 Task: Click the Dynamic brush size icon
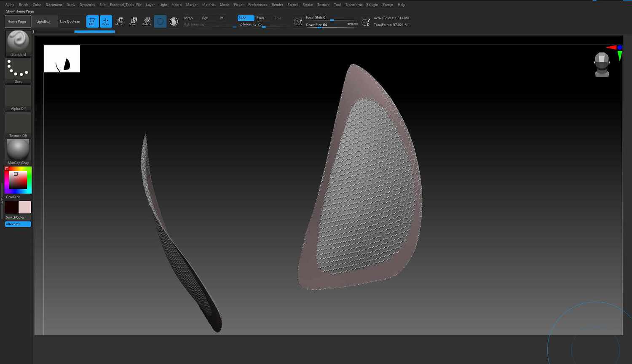[x=352, y=24]
